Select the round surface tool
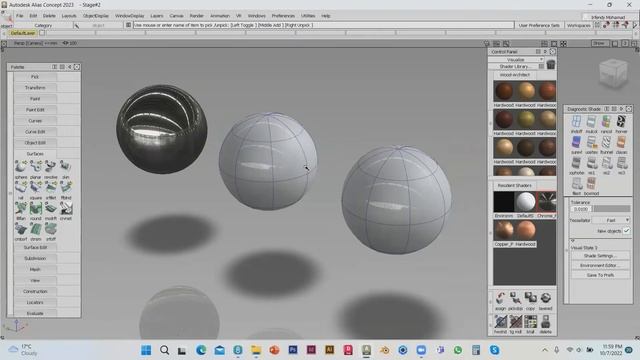This screenshot has height=360, width=640. click(36, 208)
